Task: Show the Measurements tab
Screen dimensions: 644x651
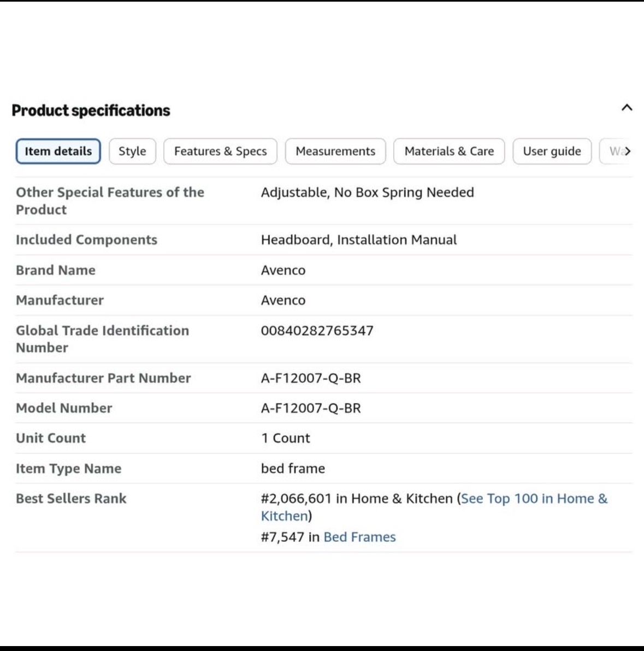Action: tap(335, 151)
